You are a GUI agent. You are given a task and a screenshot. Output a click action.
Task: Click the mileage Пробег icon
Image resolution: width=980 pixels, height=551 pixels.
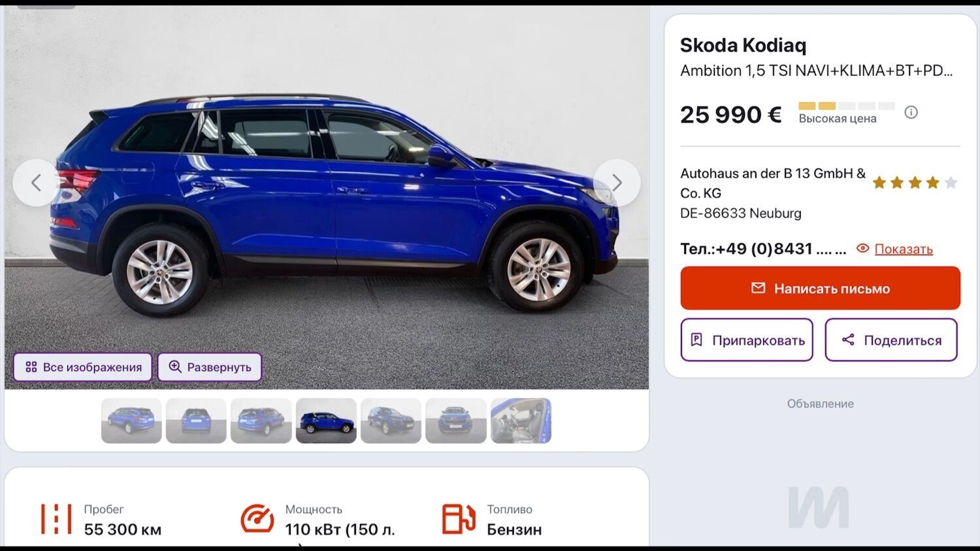click(x=56, y=519)
